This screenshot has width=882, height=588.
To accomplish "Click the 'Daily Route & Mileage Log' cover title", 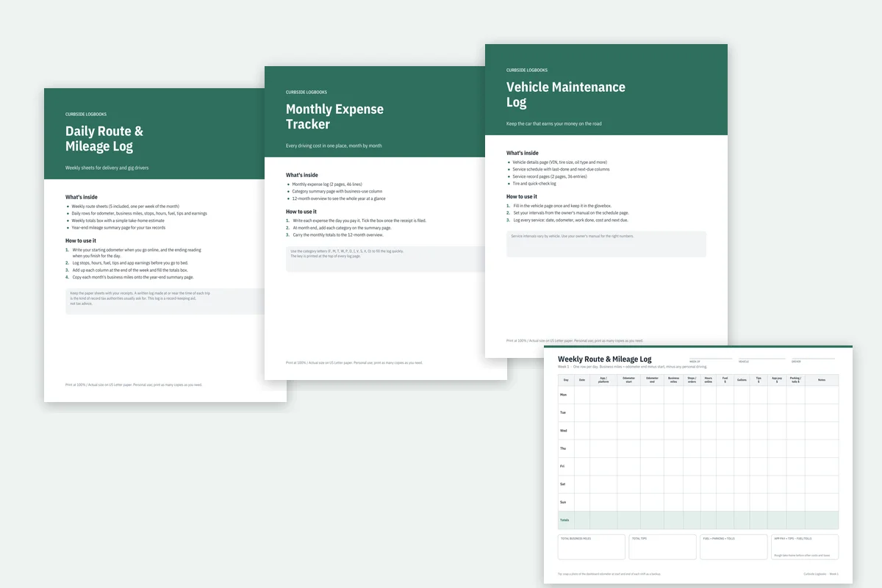I will tap(104, 138).
